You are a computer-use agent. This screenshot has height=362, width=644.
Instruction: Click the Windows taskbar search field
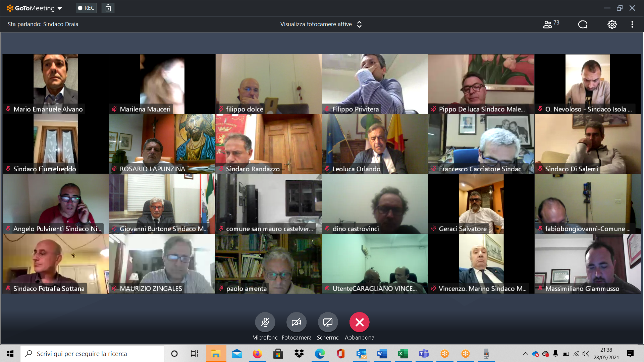coord(92,354)
